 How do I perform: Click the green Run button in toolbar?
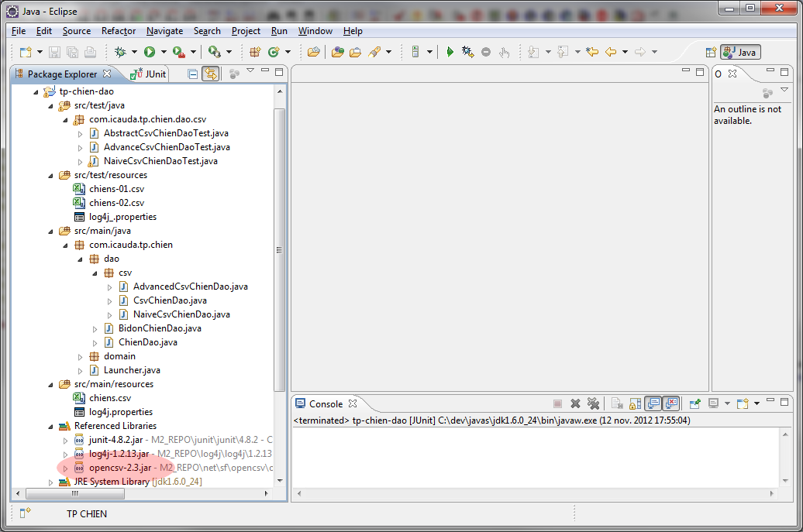(x=149, y=52)
